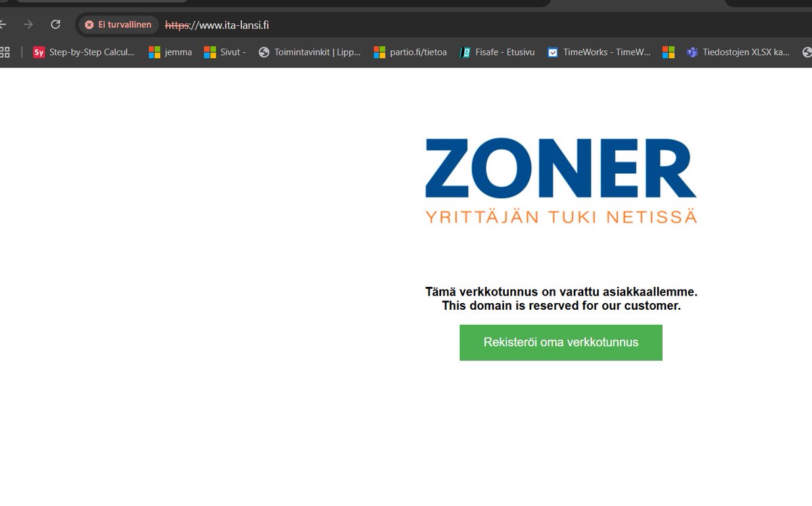
Task: Click the 'YRITTÄJÄN TUKI NETISSÄ' tagline
Action: click(x=561, y=216)
